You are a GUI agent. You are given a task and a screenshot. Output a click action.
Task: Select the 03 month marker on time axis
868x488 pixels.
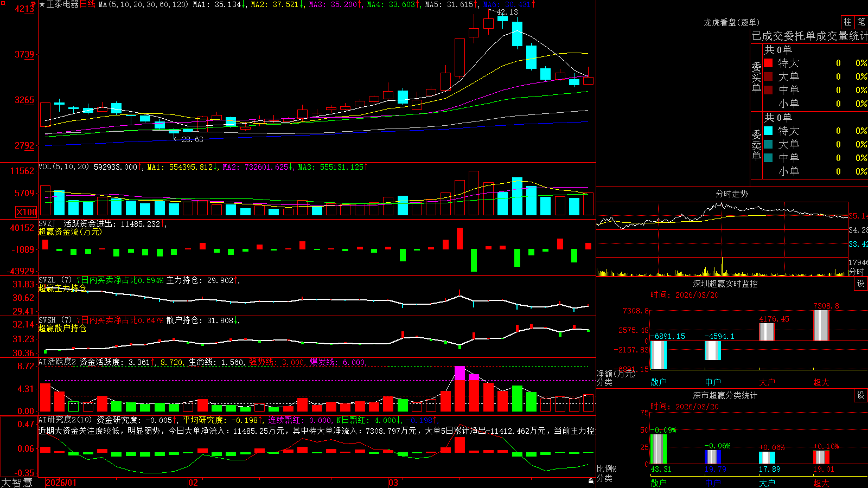393,483
